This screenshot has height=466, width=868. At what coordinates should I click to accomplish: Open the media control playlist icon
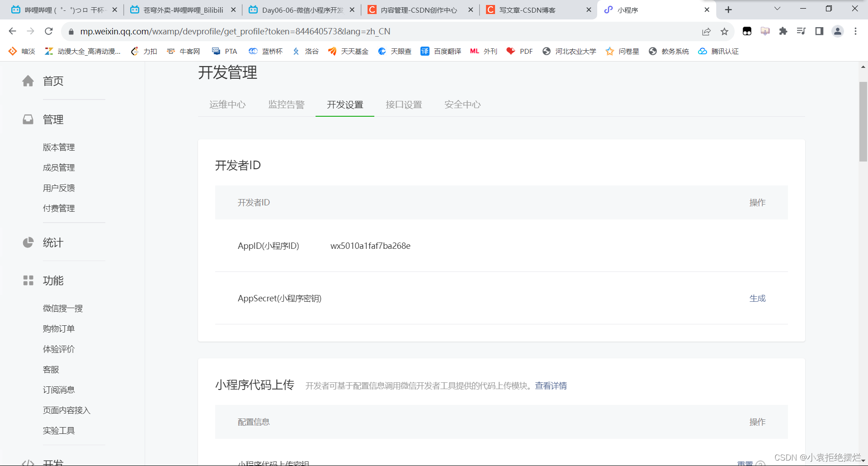point(801,31)
